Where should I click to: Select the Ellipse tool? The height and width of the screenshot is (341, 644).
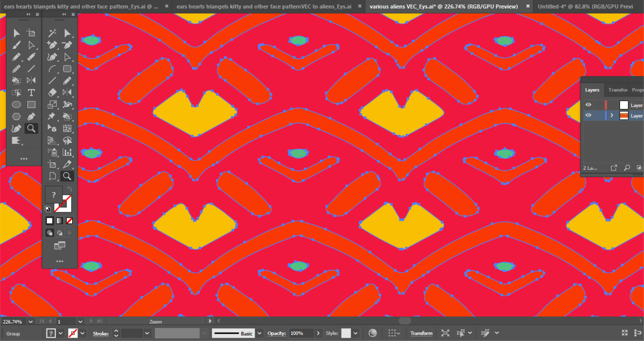click(x=16, y=104)
